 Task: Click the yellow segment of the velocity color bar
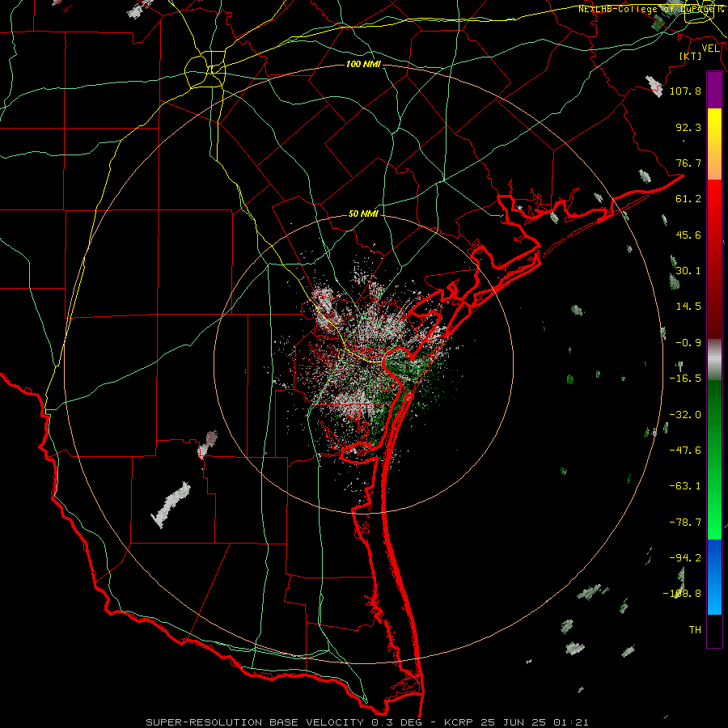tap(714, 144)
